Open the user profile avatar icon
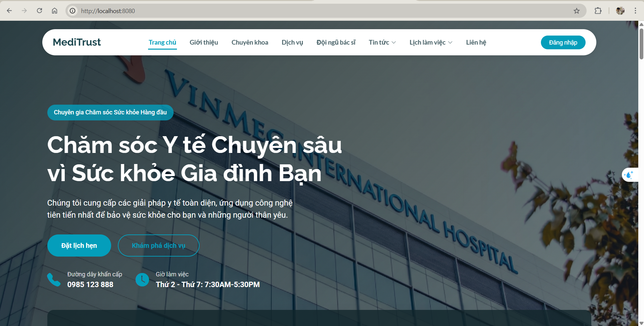Viewport: 644px width, 326px height. point(620,11)
